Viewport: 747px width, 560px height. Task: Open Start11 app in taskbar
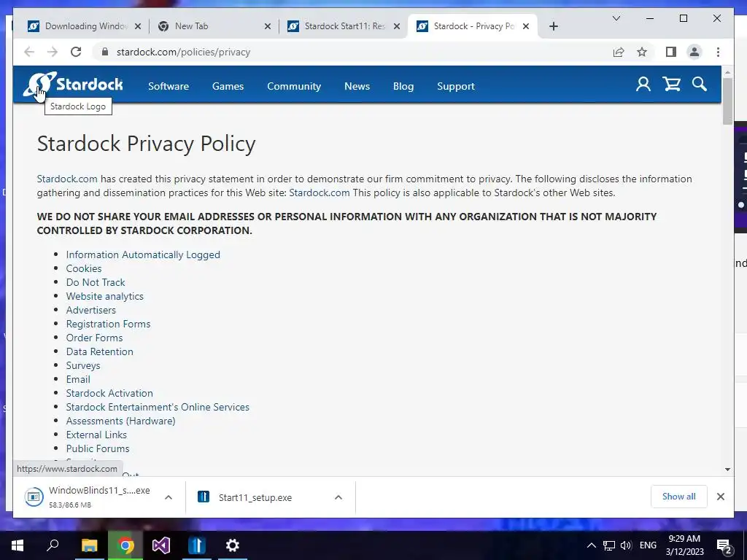[197, 545]
